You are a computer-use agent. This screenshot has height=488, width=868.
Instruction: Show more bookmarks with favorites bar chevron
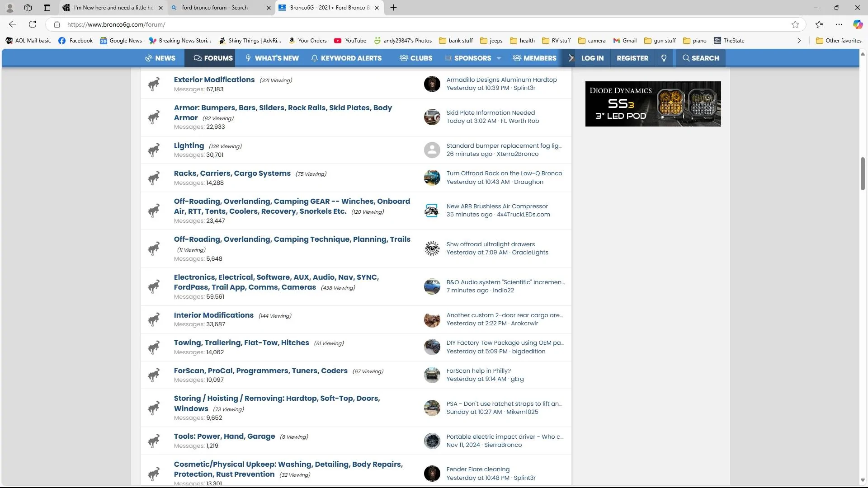click(799, 41)
